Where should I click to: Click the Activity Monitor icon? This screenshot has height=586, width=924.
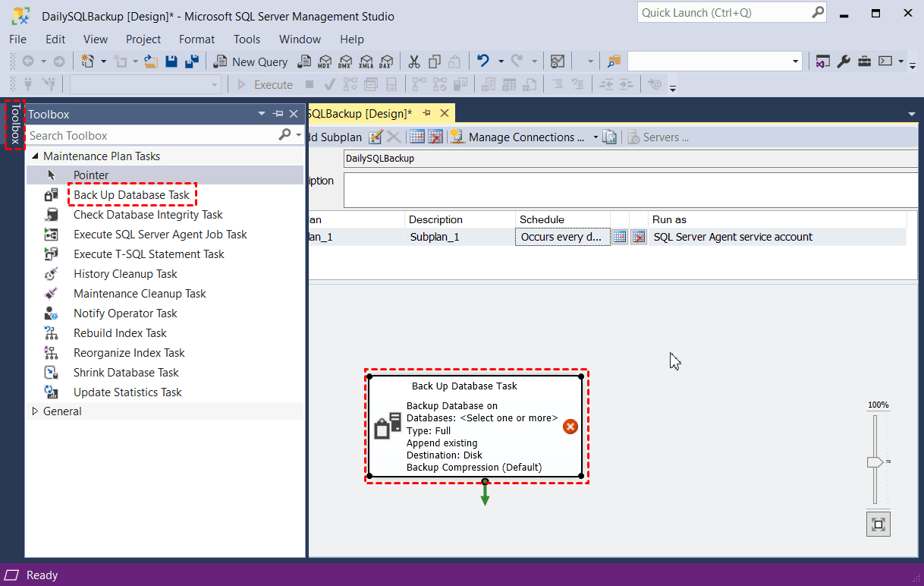click(x=558, y=61)
